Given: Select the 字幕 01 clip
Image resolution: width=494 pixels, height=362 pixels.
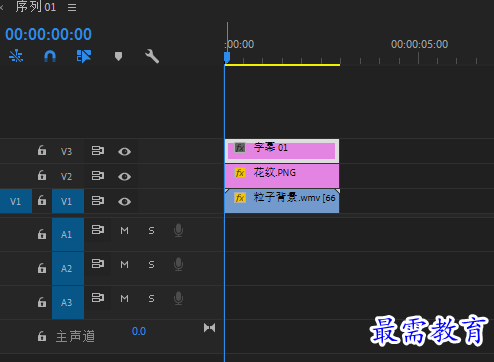Looking at the screenshot, I should click(282, 151).
